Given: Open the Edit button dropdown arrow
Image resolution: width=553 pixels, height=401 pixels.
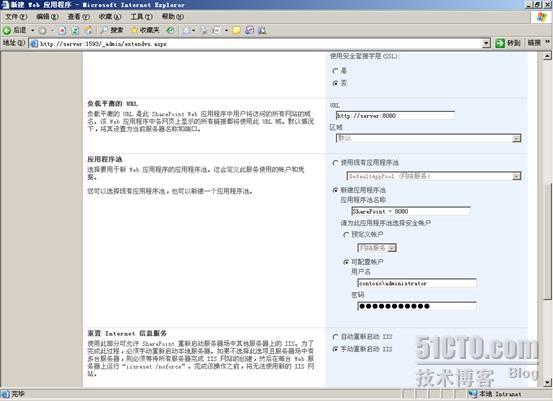Looking at the screenshot, I should click(x=226, y=31).
